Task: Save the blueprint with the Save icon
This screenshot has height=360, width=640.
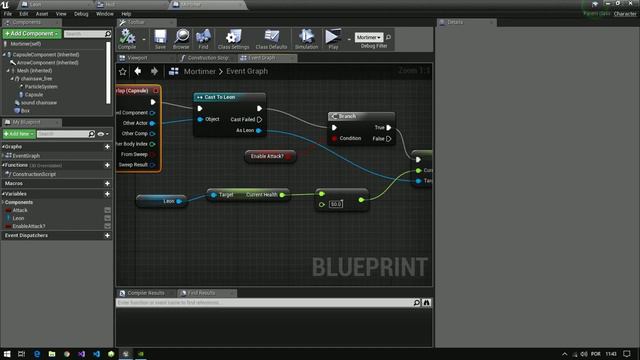Action: [160, 39]
